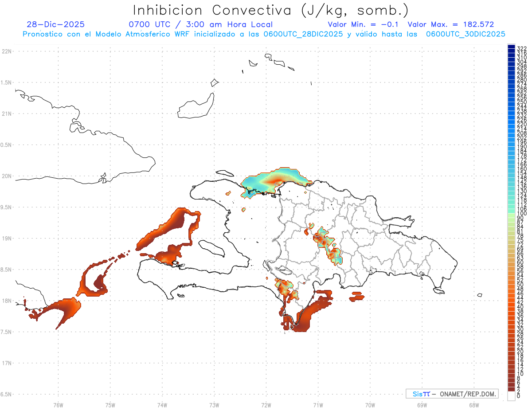
Task: Select the 69W longitude axis label
Action: pyautogui.click(x=422, y=405)
